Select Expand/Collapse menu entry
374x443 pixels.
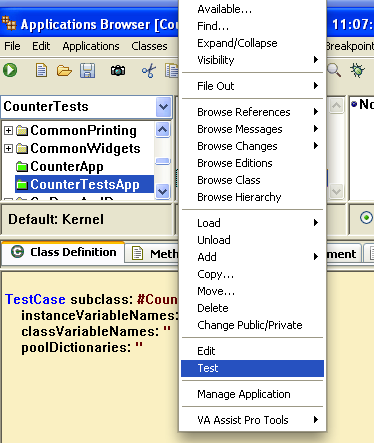pyautogui.click(x=252, y=43)
